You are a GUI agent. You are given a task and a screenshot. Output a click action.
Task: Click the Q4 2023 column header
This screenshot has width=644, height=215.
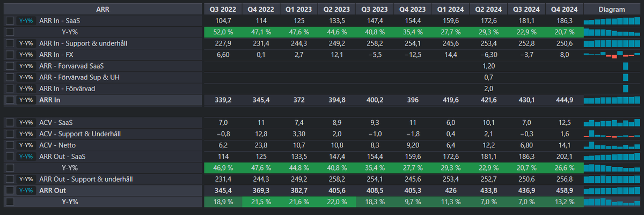click(413, 9)
